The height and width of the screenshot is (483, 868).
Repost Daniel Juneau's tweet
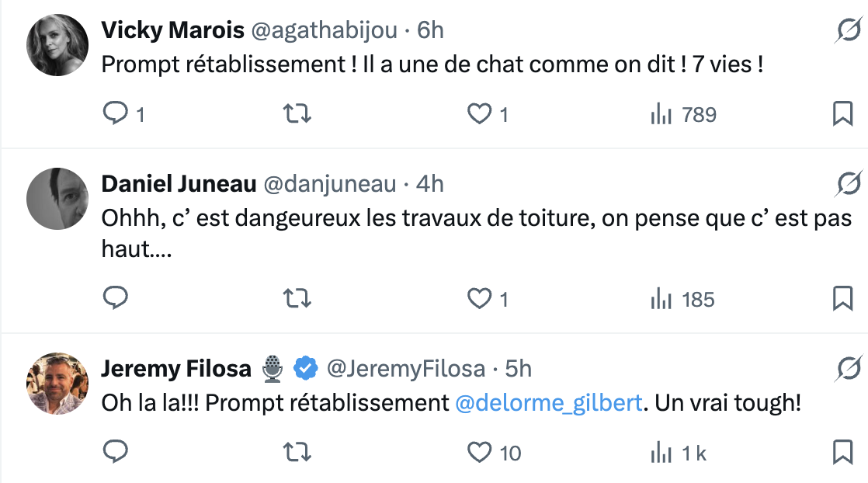coord(297,298)
